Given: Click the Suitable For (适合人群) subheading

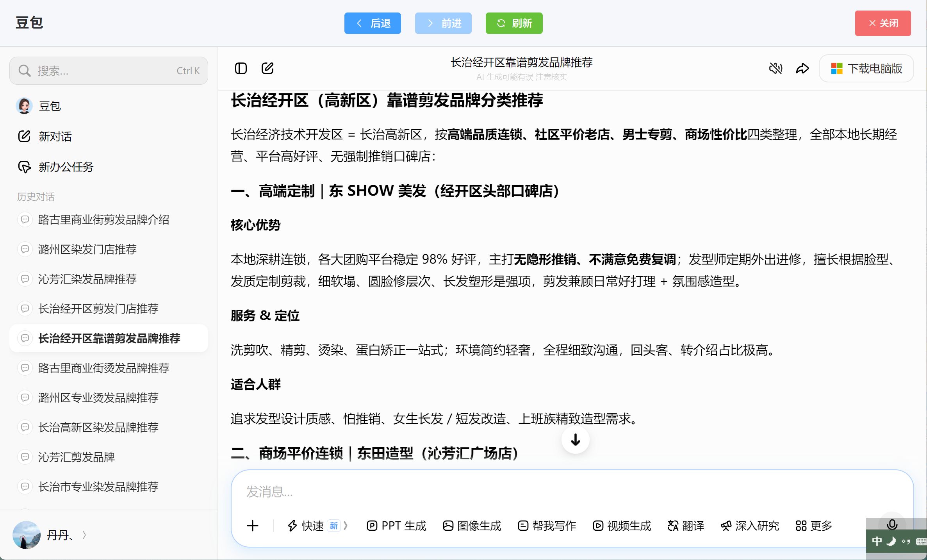Looking at the screenshot, I should (255, 385).
